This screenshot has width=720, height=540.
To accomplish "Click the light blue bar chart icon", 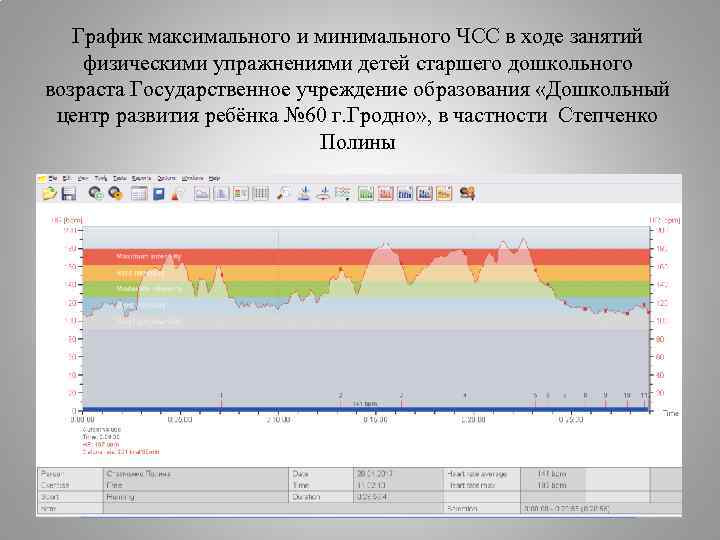I will [405, 193].
